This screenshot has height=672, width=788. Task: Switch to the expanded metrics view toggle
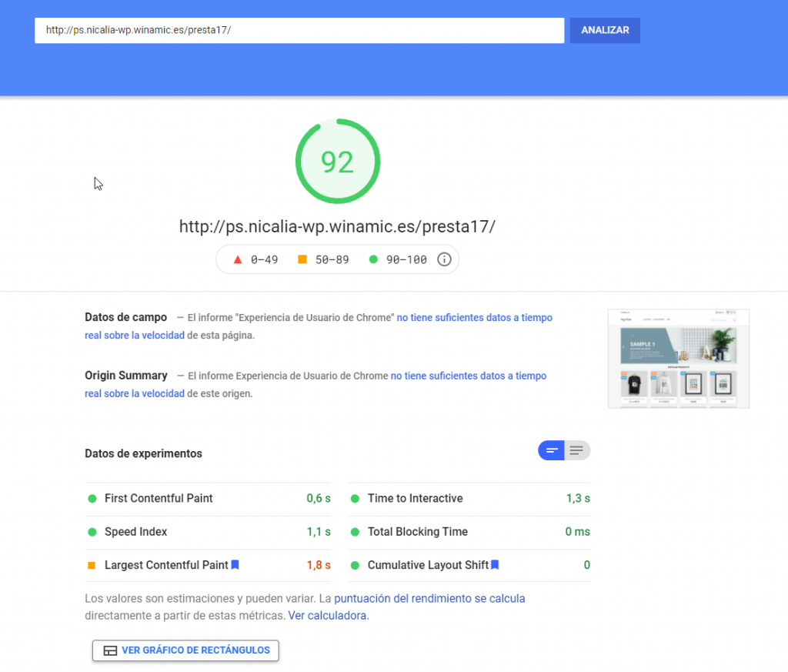[x=577, y=450]
